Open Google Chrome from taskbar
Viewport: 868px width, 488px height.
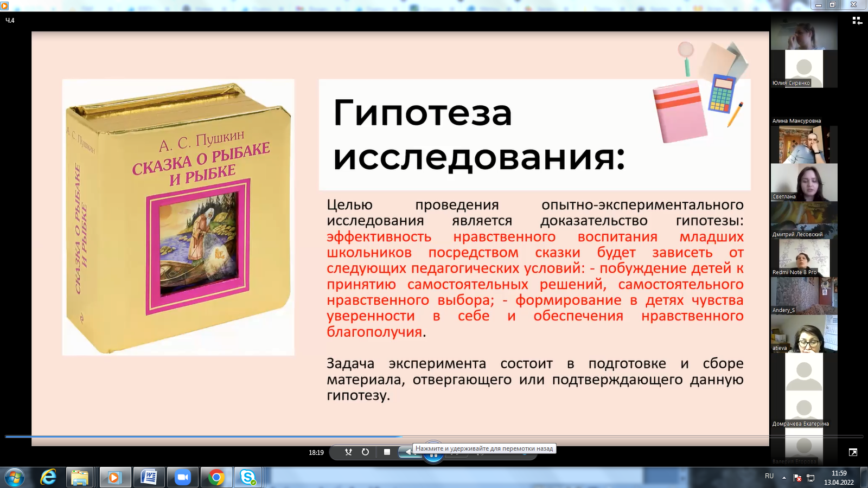(216, 478)
